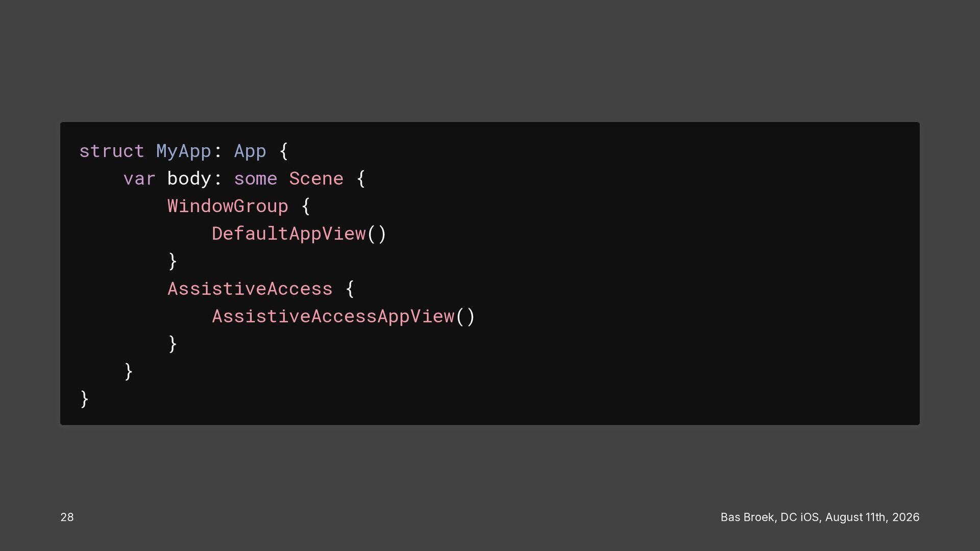
Task: Click the opening brace after App
Action: tap(284, 151)
